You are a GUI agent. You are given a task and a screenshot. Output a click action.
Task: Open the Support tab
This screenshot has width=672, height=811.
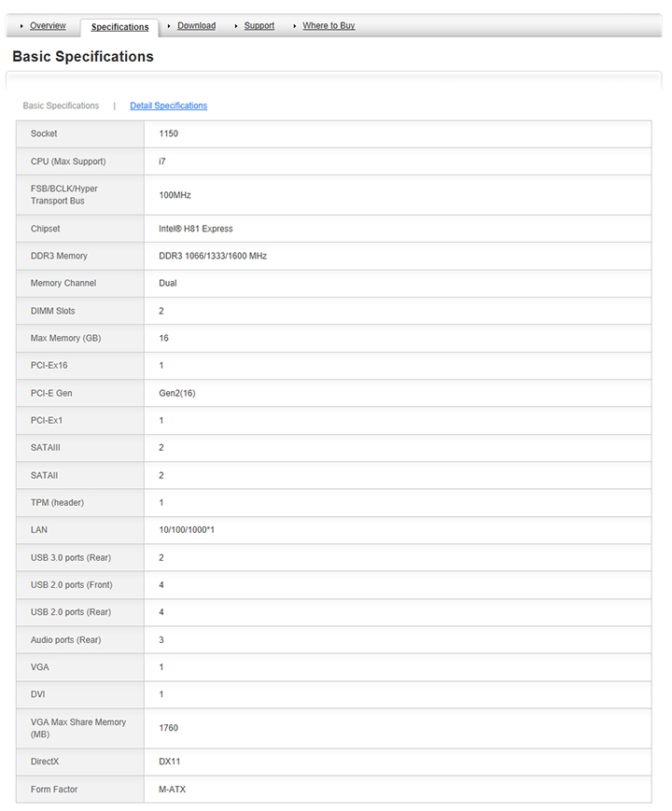click(259, 26)
